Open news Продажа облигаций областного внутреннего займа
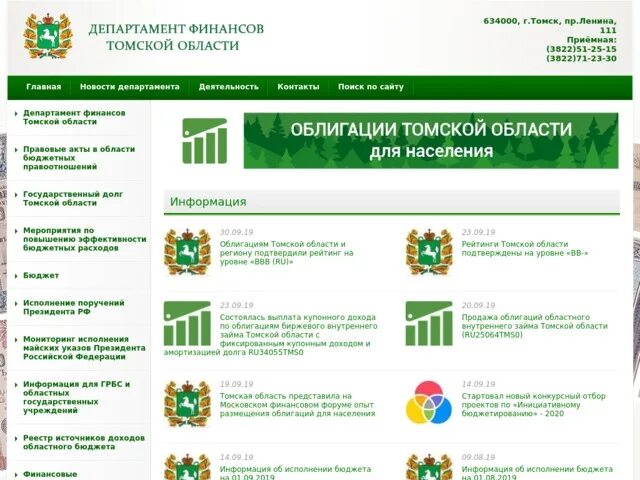Image resolution: width=640 pixels, height=480 pixels. (535, 326)
